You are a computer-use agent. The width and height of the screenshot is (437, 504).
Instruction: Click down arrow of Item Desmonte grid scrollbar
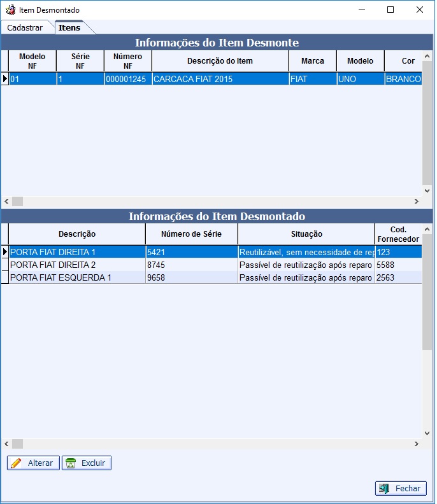pyautogui.click(x=427, y=191)
